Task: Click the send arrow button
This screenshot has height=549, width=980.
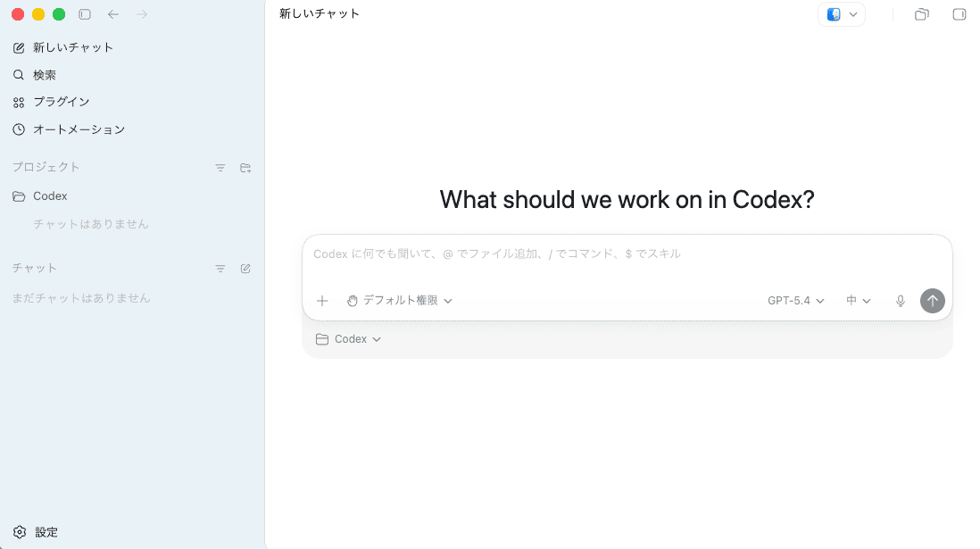Action: (x=933, y=301)
